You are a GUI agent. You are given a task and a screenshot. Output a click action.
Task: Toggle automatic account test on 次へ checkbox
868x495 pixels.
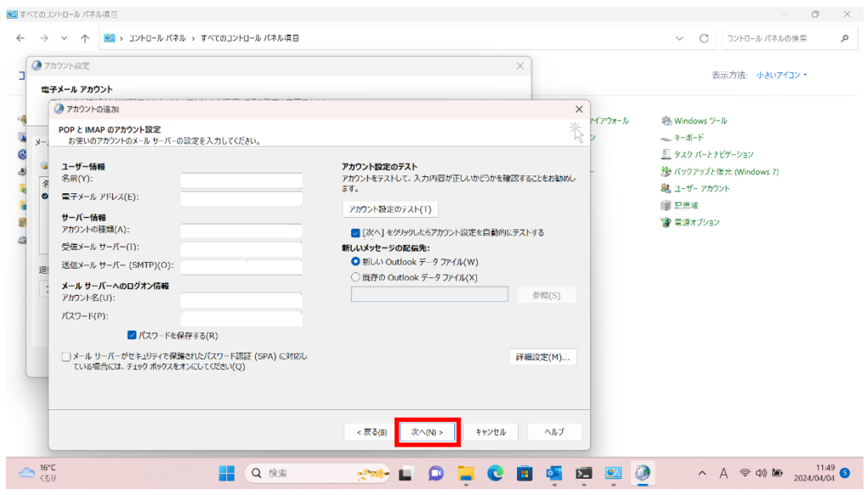355,232
